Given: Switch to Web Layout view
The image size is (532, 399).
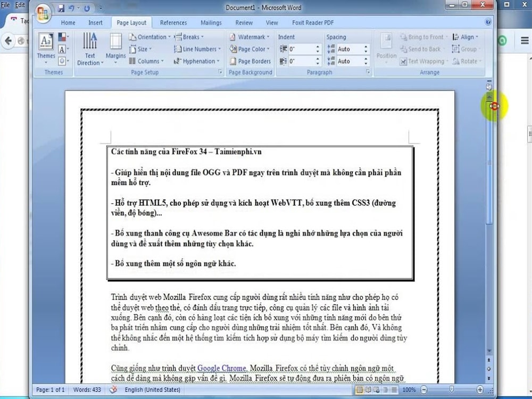Looking at the screenshot, I should coord(377,390).
